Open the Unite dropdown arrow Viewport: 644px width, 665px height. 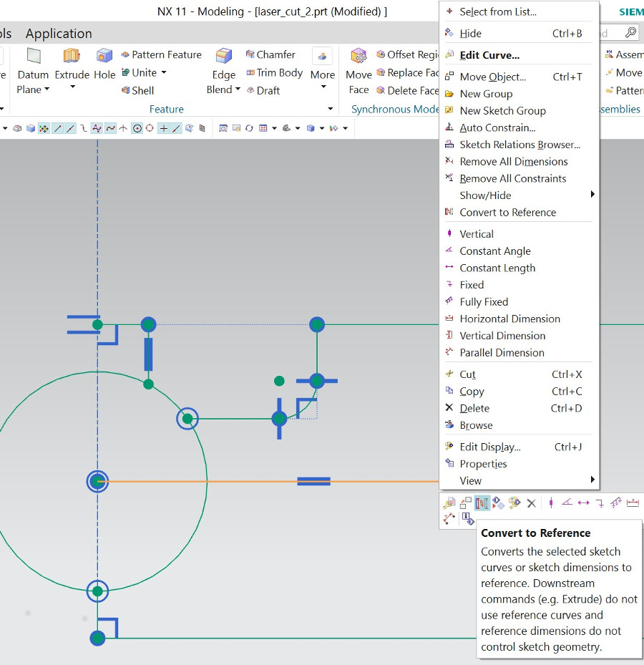coord(164,72)
